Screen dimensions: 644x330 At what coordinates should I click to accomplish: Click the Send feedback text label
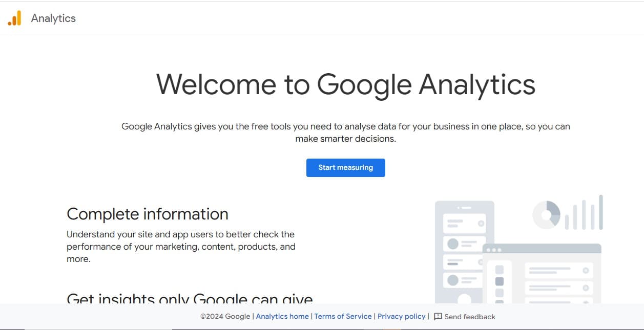click(470, 317)
